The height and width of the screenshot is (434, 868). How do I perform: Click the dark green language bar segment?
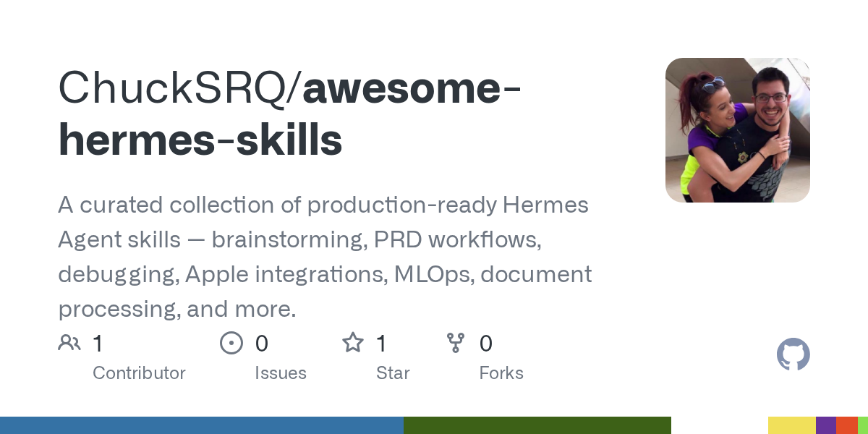tap(537, 425)
